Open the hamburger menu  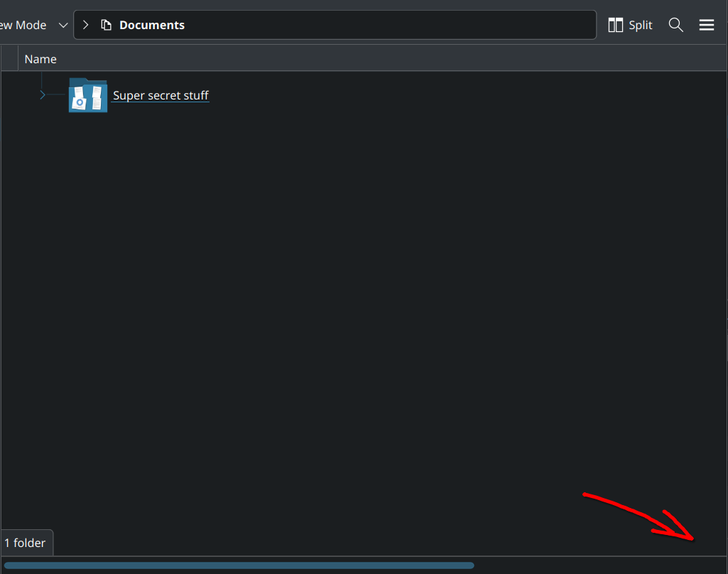pyautogui.click(x=706, y=25)
